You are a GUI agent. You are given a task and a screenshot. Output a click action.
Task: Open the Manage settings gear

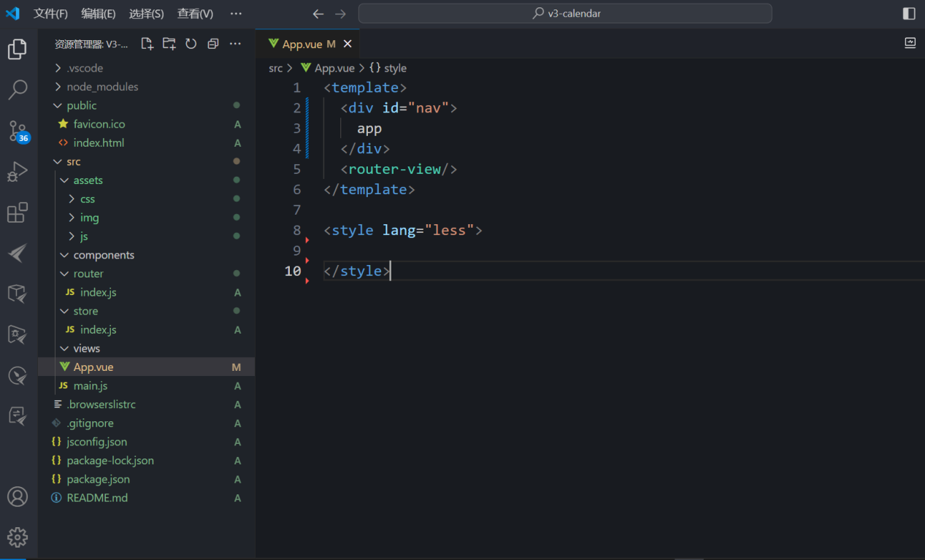[x=18, y=537]
